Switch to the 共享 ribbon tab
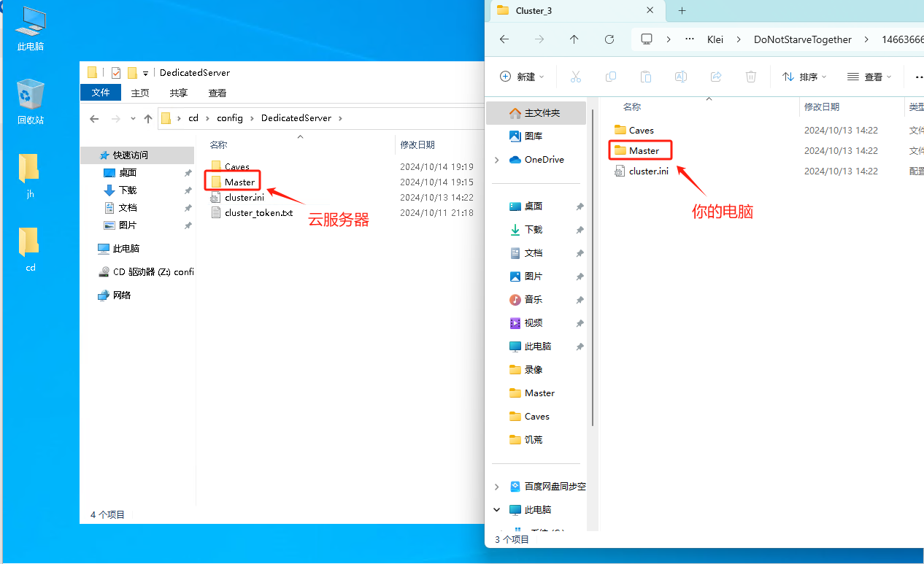 coord(179,93)
